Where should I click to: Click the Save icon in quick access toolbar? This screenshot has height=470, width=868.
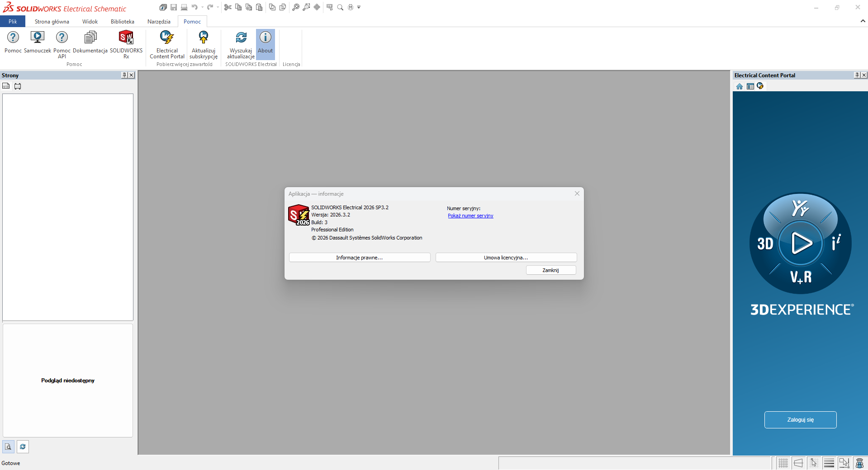click(174, 7)
